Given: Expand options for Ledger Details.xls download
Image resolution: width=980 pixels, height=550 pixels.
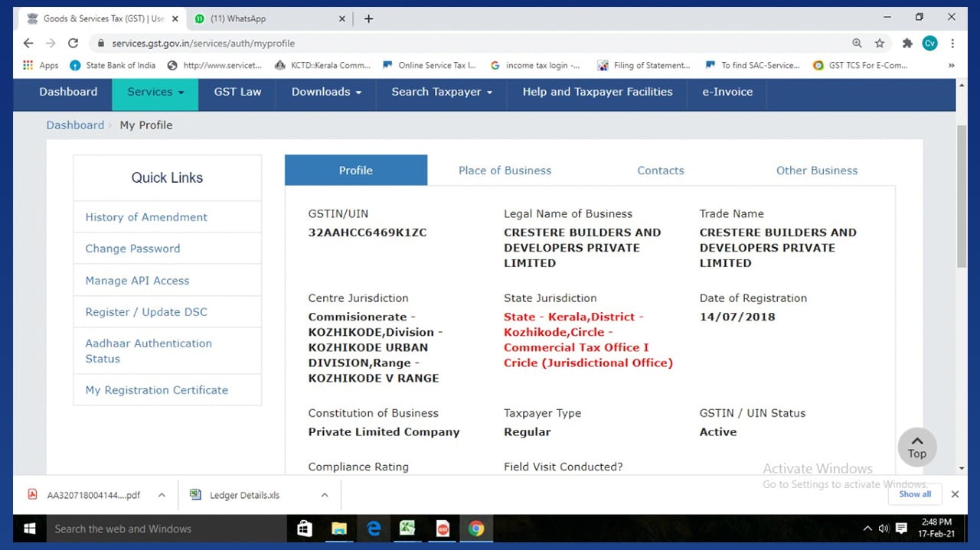Looking at the screenshot, I should point(325,495).
